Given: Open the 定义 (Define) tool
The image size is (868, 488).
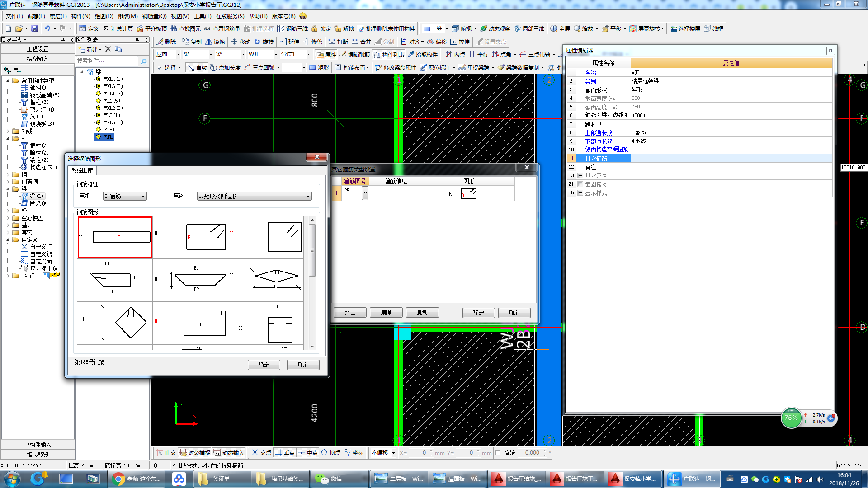Looking at the screenshot, I should click(89, 28).
